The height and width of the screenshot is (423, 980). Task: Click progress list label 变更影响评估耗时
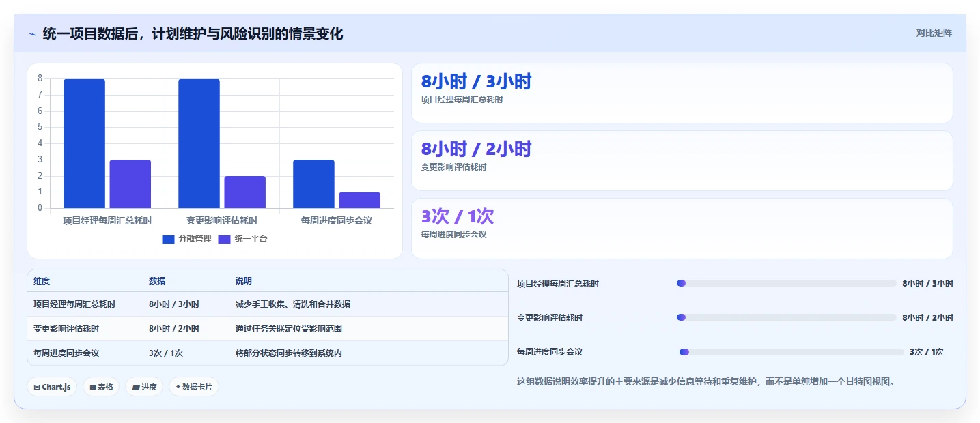click(x=550, y=318)
